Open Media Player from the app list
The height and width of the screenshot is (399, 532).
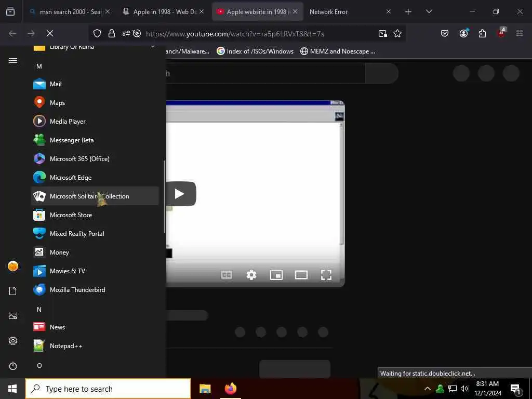tap(95, 121)
